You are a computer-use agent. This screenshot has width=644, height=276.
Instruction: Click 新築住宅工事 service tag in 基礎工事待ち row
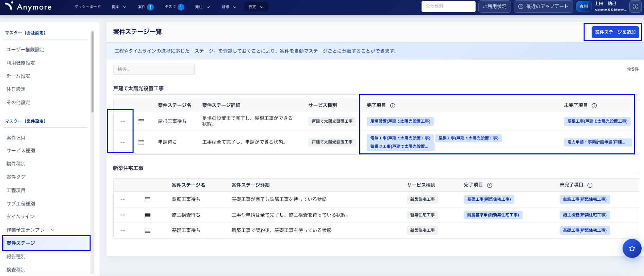coord(423,230)
